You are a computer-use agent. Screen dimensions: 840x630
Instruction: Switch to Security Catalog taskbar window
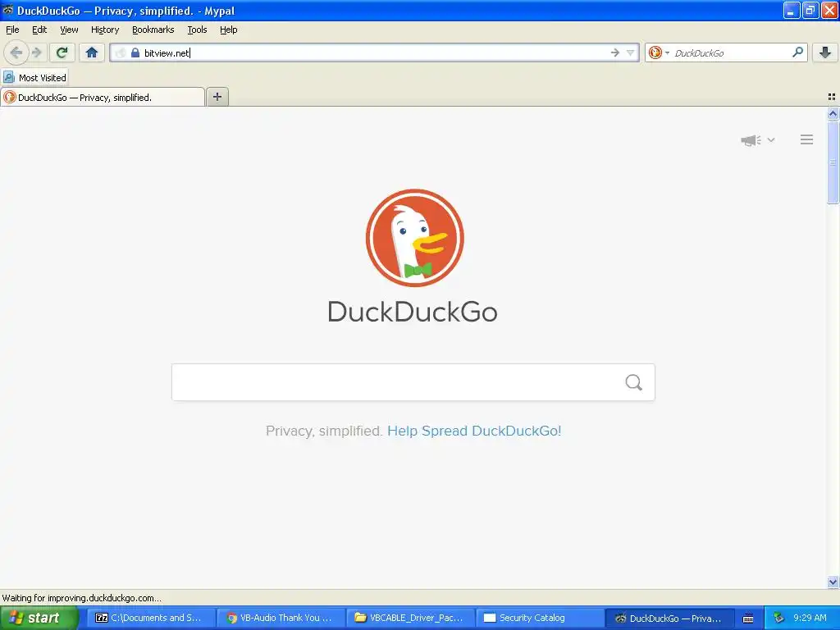click(540, 618)
